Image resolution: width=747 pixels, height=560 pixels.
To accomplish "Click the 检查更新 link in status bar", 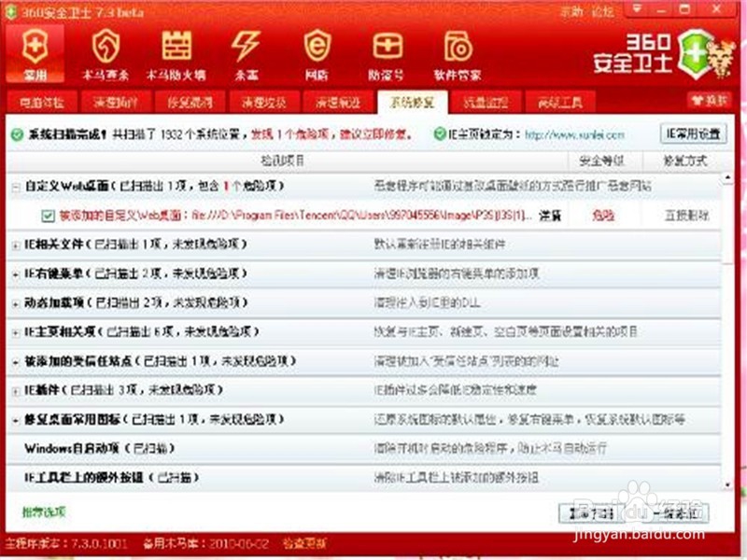I will [x=304, y=543].
